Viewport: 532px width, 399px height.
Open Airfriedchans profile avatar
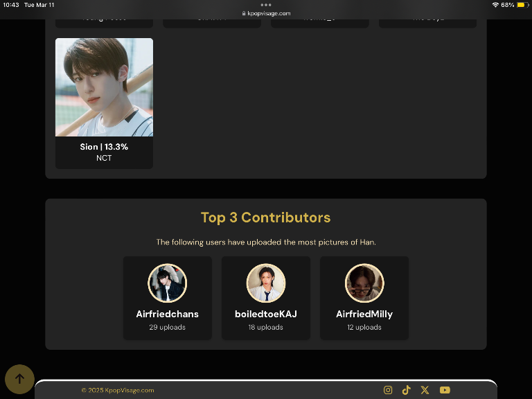pos(167,283)
